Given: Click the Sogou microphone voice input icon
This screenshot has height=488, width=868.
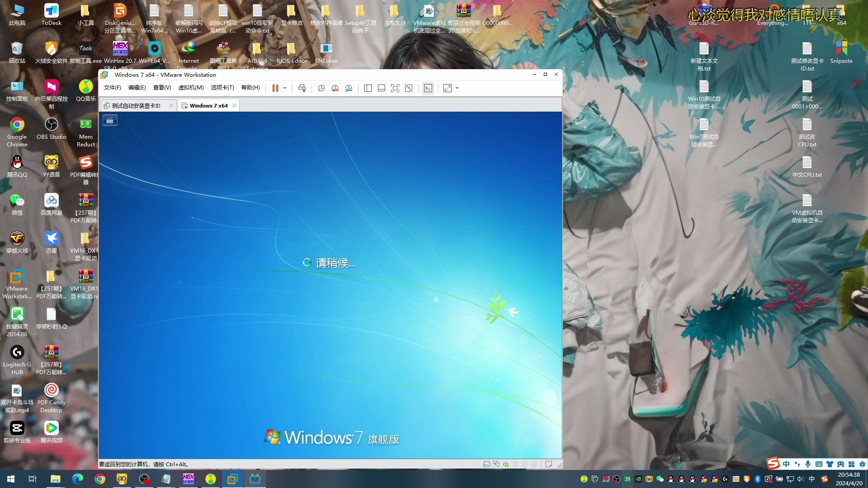Looking at the screenshot, I should click(808, 464).
